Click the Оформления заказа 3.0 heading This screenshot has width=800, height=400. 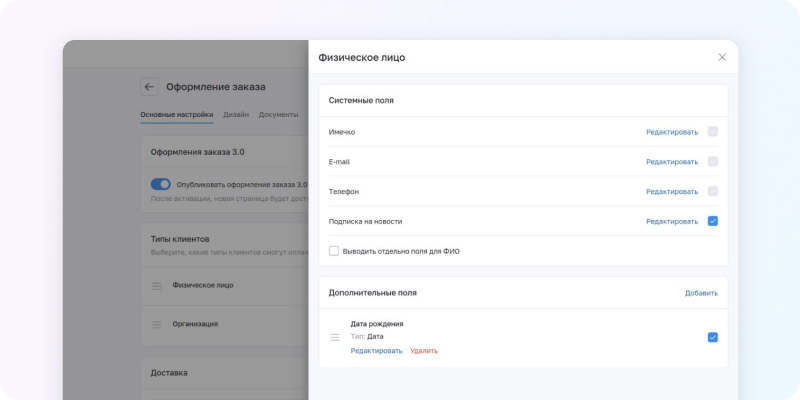point(197,152)
